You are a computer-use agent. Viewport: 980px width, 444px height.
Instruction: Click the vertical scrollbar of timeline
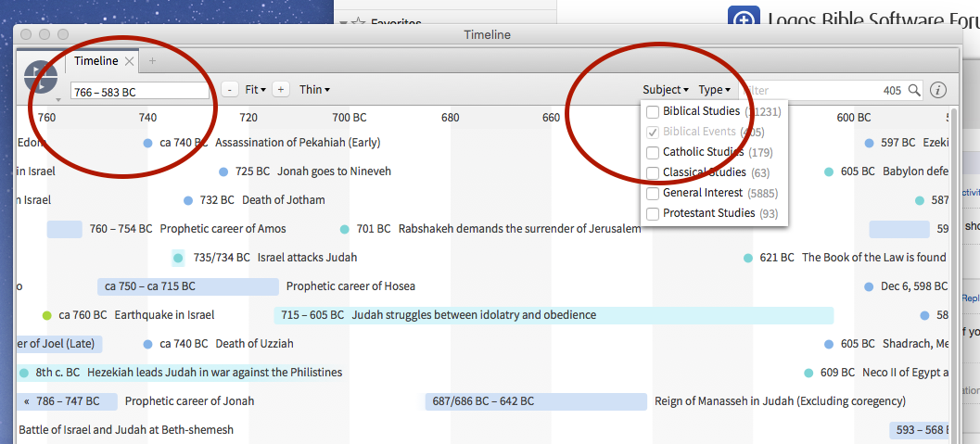[952, 274]
